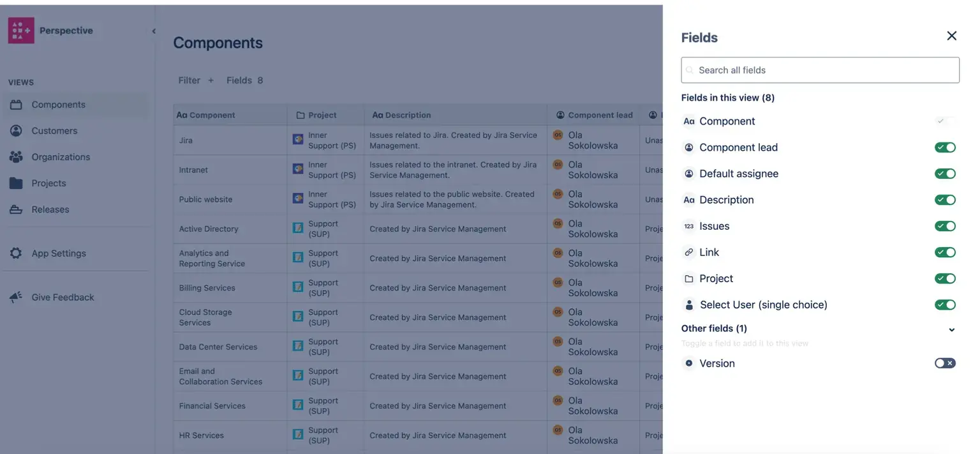Image resolution: width=980 pixels, height=454 pixels.
Task: Hide the Issues field using its toggle
Action: coord(945,226)
